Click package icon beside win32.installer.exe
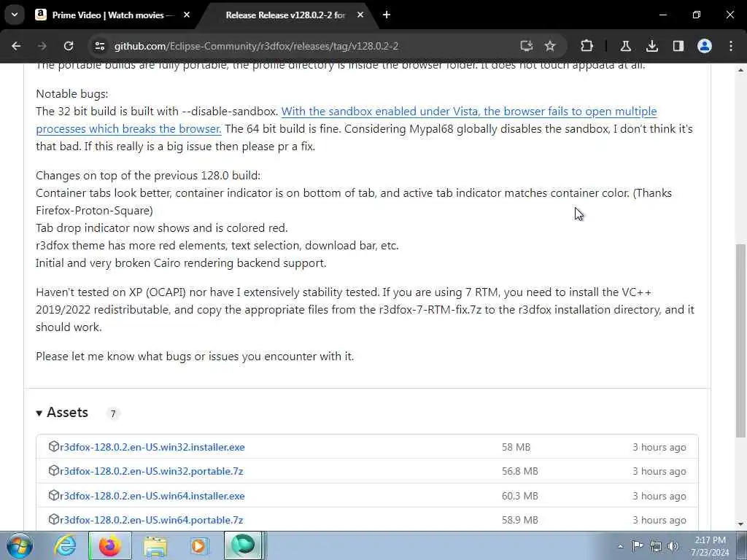The width and height of the screenshot is (747, 560). click(54, 447)
